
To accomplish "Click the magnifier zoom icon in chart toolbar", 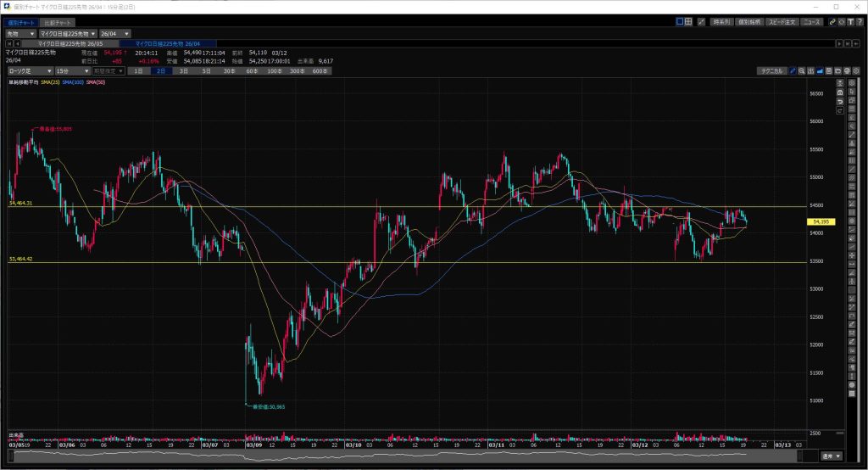I will coord(803,71).
